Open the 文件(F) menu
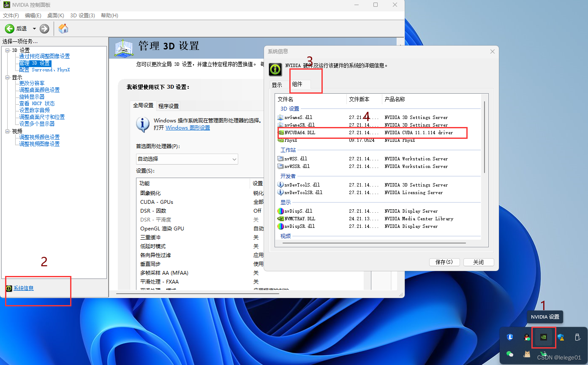588x365 pixels. click(x=11, y=16)
